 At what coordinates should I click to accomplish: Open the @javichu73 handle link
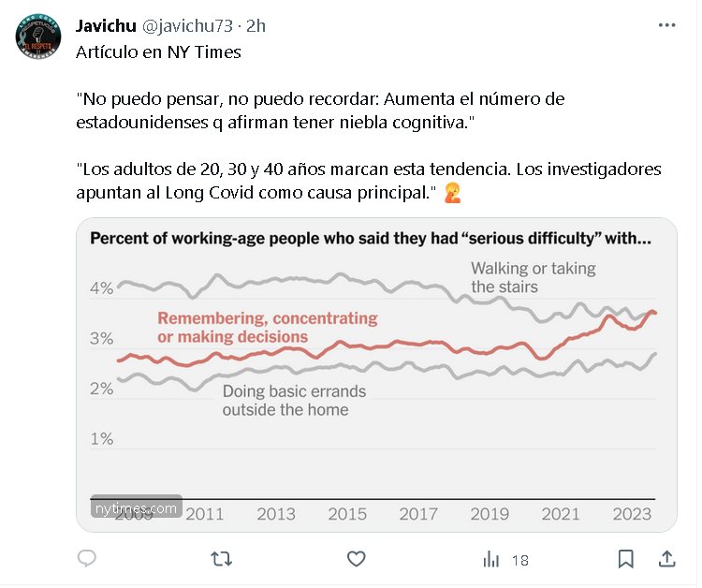point(187,26)
